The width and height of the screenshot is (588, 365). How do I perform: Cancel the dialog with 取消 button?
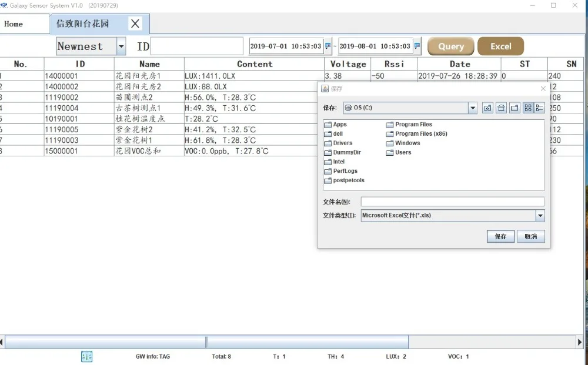(x=530, y=236)
